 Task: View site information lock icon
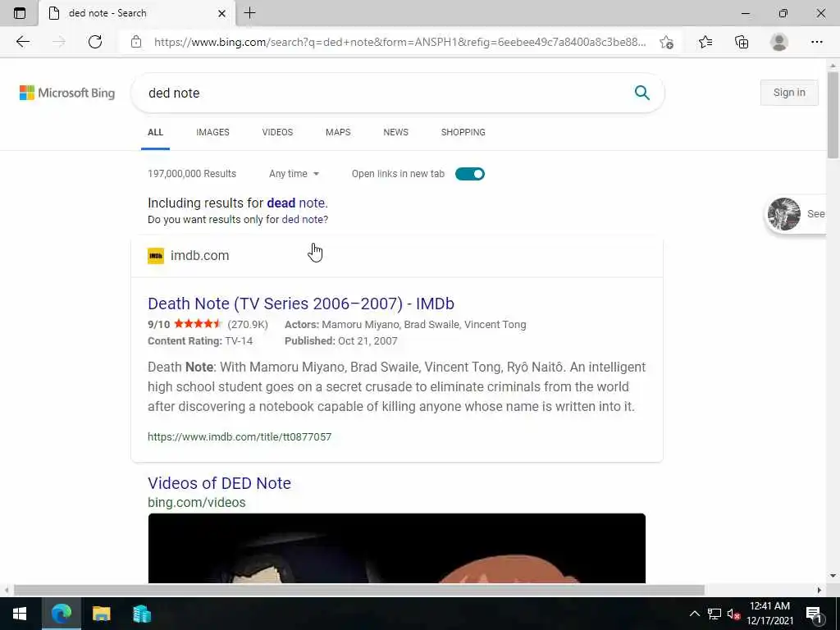tap(136, 42)
